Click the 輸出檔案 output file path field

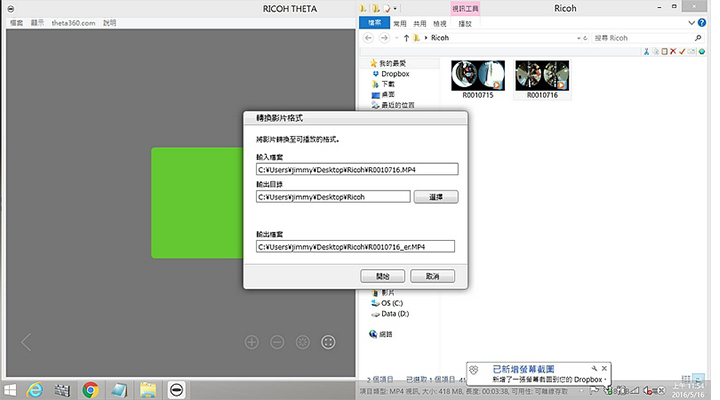click(x=355, y=247)
